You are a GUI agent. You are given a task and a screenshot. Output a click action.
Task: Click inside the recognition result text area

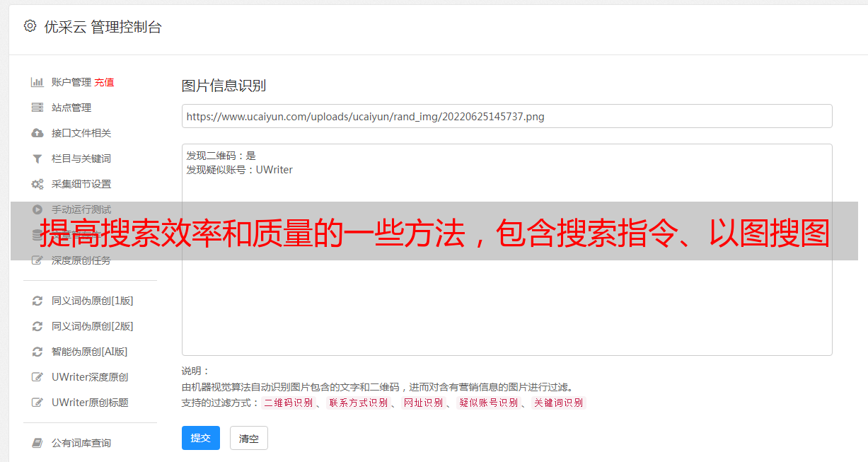tap(507, 249)
